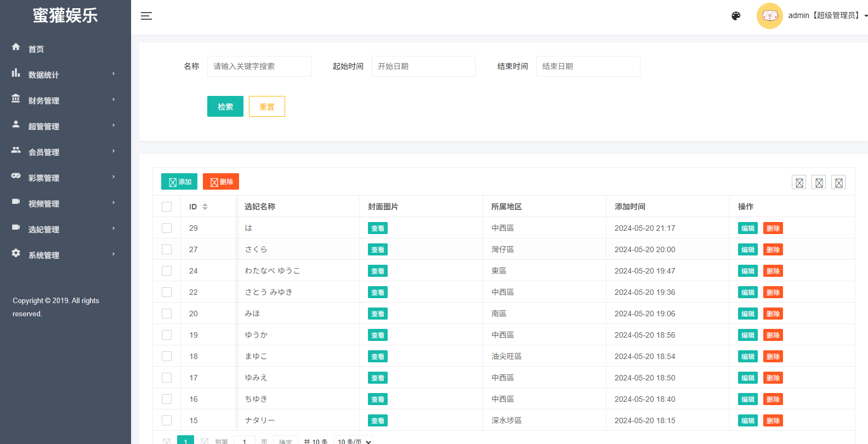The height and width of the screenshot is (444, 868).
Task: Sort the table by ID column arrows
Action: (205, 207)
